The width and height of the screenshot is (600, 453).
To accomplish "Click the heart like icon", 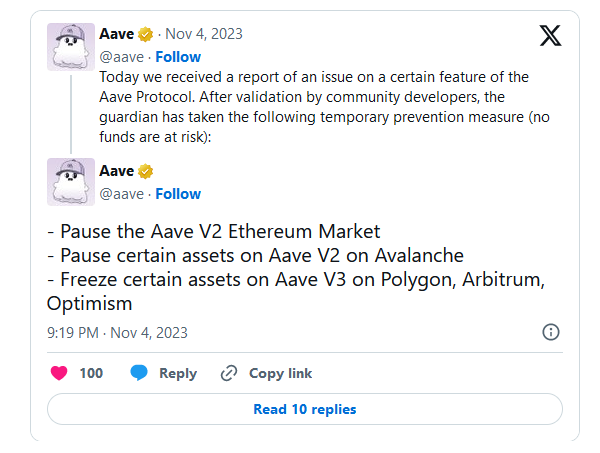I will (59, 373).
